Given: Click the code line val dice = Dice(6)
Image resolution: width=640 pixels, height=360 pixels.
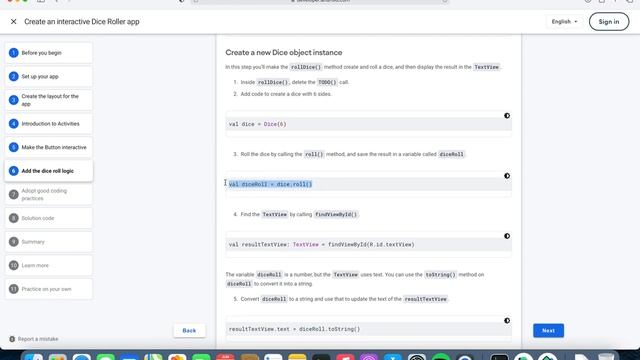Looking at the screenshot, I should pos(258,124).
